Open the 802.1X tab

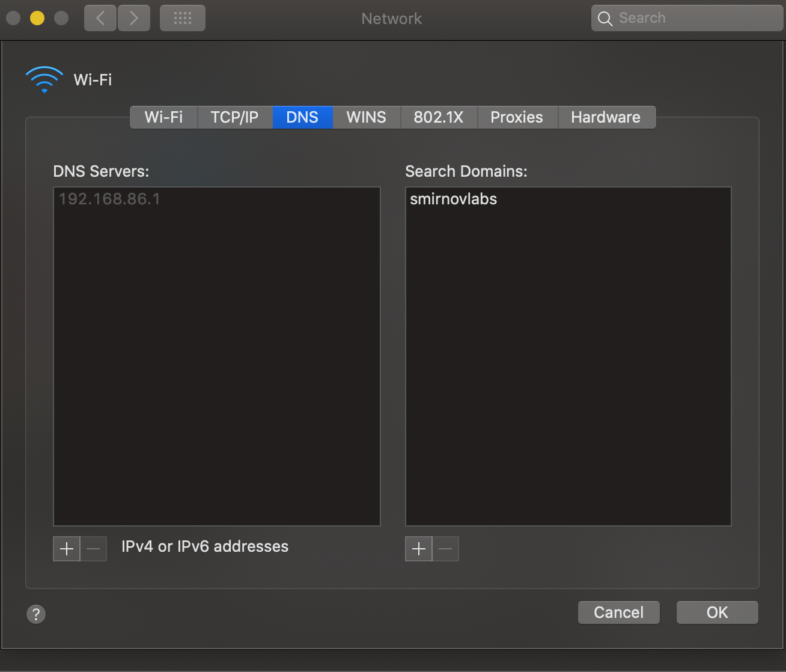tap(439, 117)
